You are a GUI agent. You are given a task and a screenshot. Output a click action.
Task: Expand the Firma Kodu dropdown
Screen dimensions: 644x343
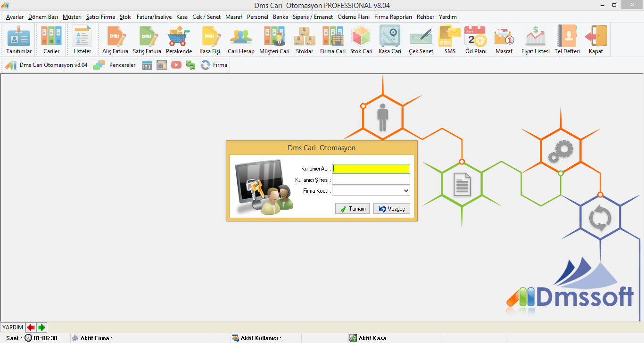[406, 191]
